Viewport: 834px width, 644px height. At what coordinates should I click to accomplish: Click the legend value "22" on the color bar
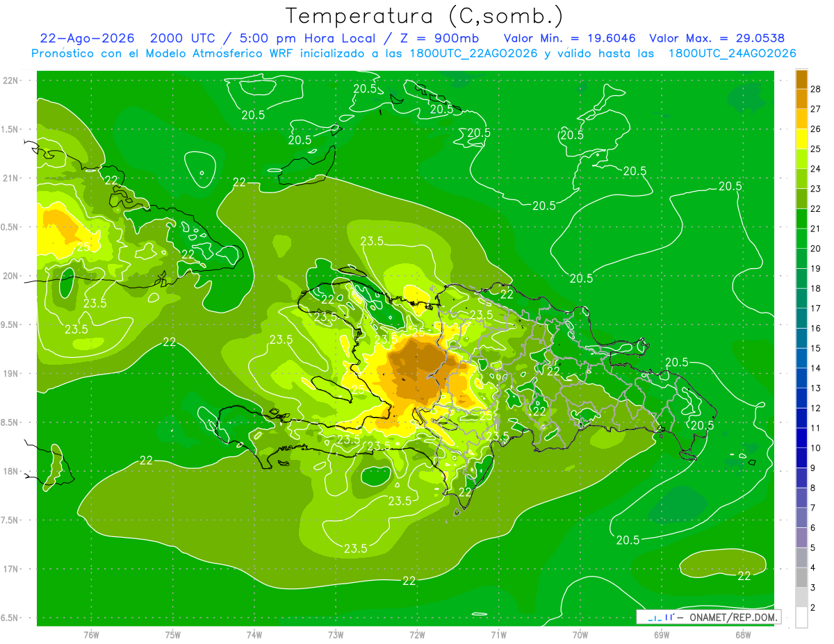(x=816, y=208)
